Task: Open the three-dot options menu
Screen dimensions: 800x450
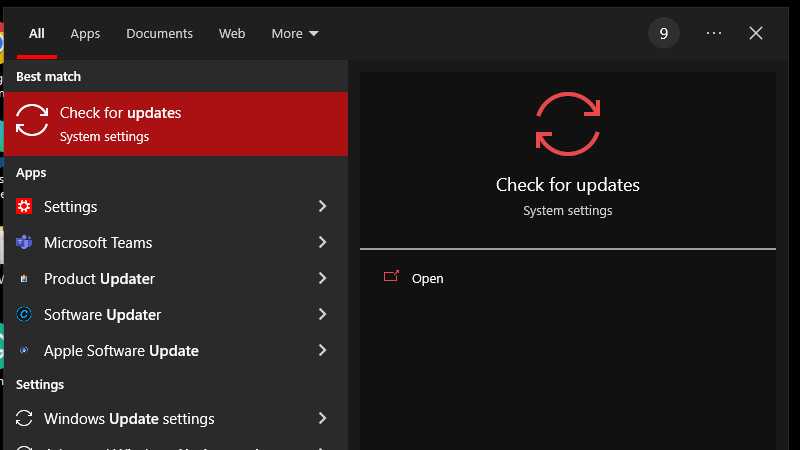Action: tap(714, 33)
